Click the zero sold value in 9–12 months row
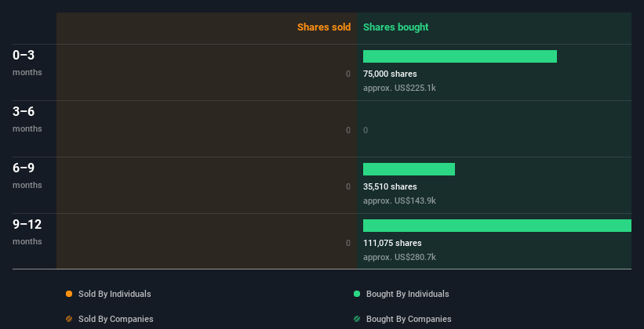 348,244
